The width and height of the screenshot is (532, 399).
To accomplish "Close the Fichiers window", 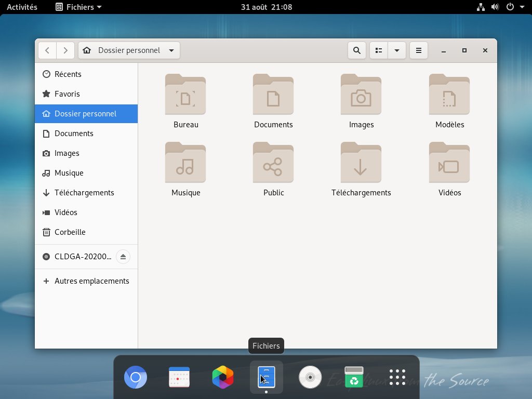I will coord(485,50).
